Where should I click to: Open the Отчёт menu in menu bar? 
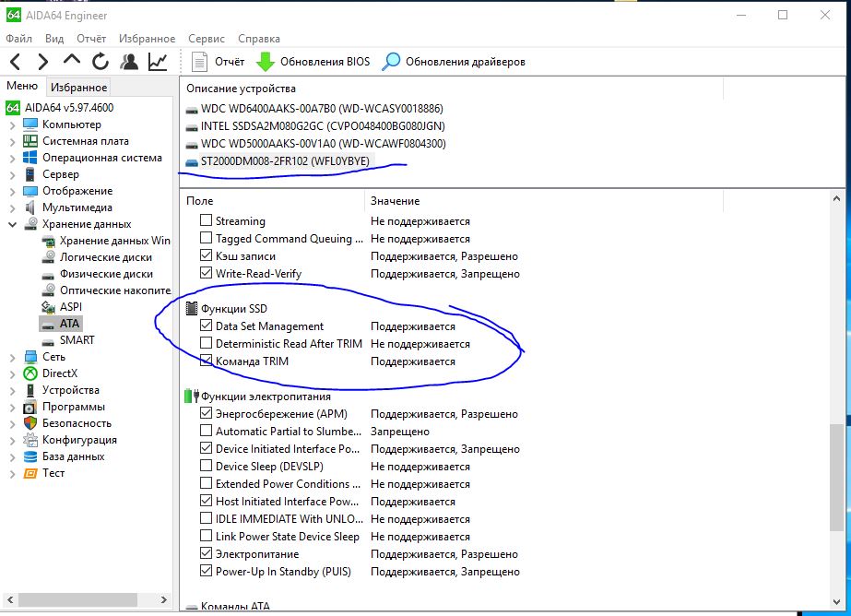pyautogui.click(x=91, y=39)
